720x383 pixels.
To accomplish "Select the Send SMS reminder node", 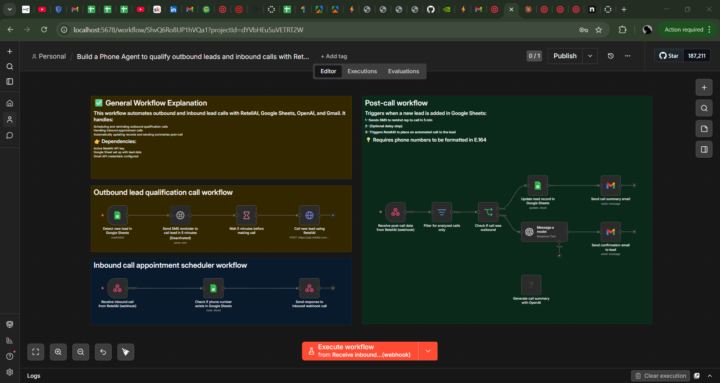I will [x=180, y=215].
